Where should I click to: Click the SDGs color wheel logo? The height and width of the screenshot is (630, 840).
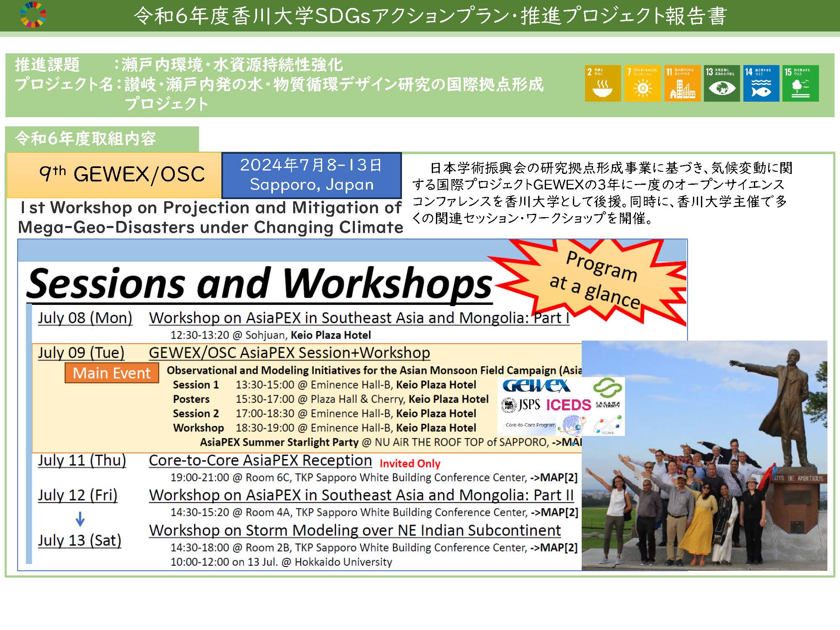click(x=33, y=15)
